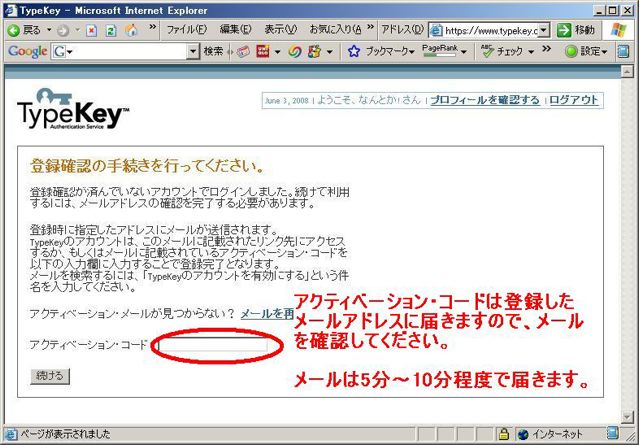Click the grayed forward arrow button
The height and width of the screenshot is (445, 639).
62,31
